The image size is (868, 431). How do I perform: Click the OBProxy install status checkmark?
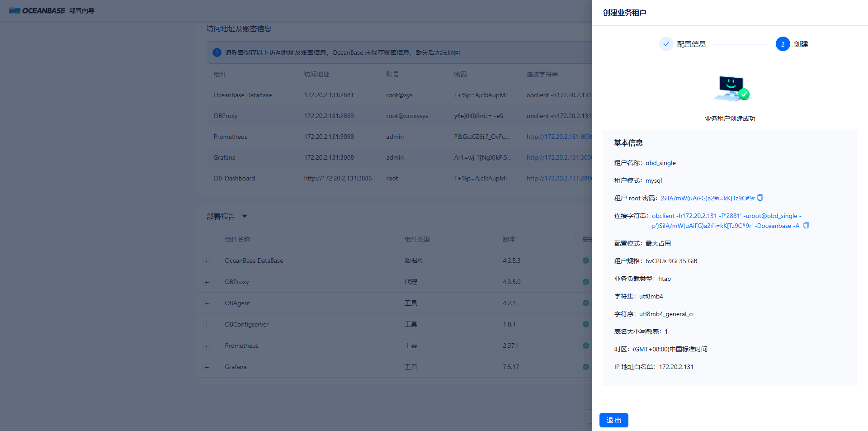tap(586, 282)
